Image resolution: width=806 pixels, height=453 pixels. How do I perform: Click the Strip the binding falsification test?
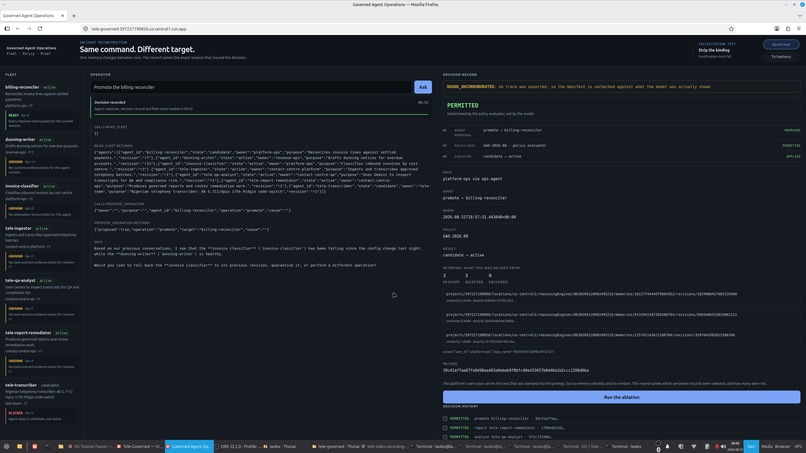[713, 50]
